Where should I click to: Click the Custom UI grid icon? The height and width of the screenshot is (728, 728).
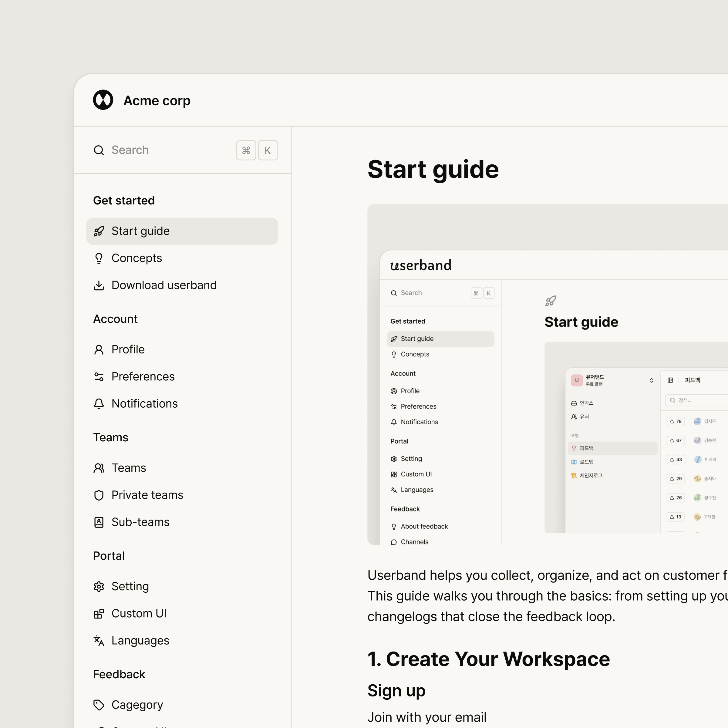[99, 613]
